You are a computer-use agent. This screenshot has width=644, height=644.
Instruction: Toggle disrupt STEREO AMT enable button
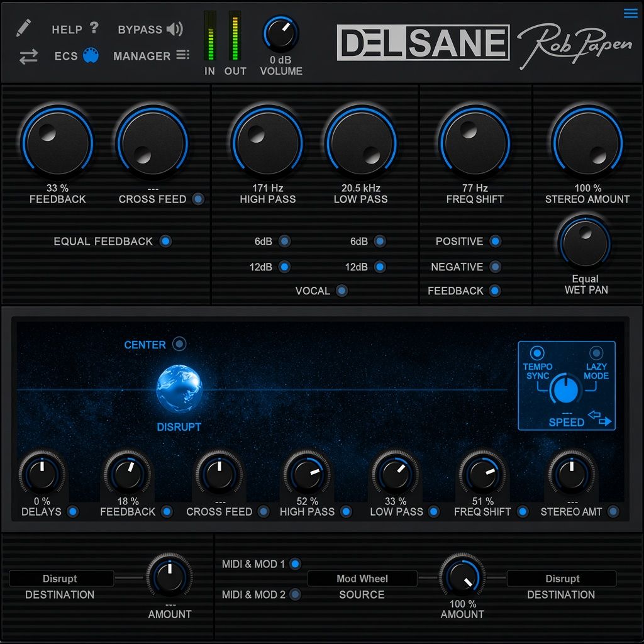click(613, 512)
